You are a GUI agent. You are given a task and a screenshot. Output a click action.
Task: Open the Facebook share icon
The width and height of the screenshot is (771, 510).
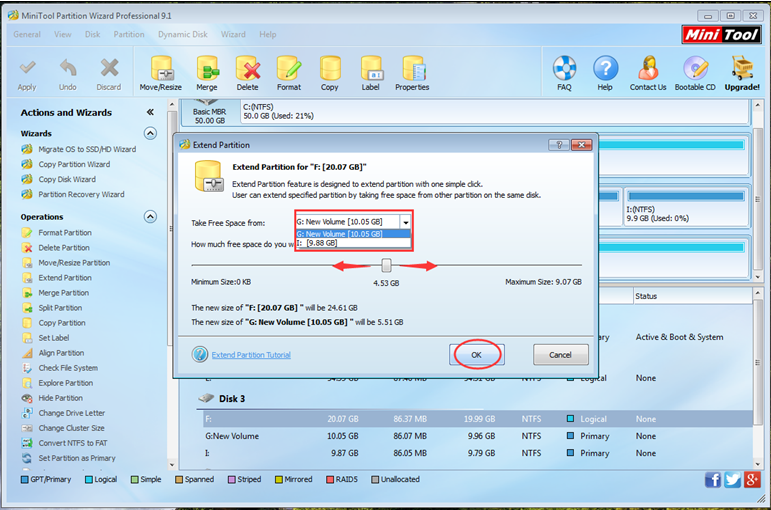[712, 480]
